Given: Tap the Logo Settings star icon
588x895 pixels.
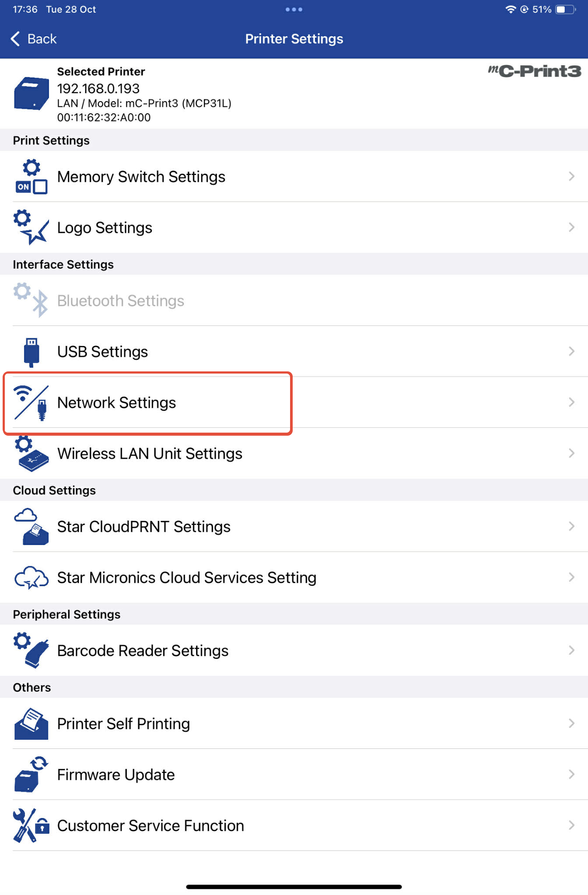Looking at the screenshot, I should 31,227.
